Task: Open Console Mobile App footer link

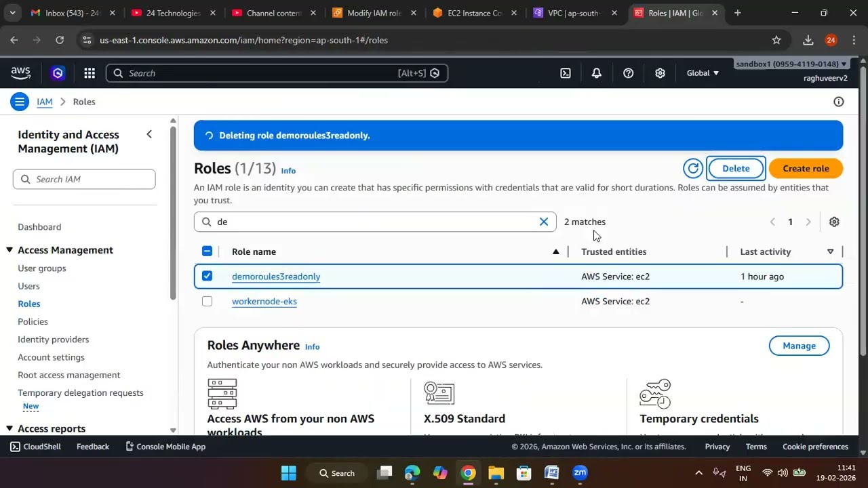Action: [x=165, y=447]
